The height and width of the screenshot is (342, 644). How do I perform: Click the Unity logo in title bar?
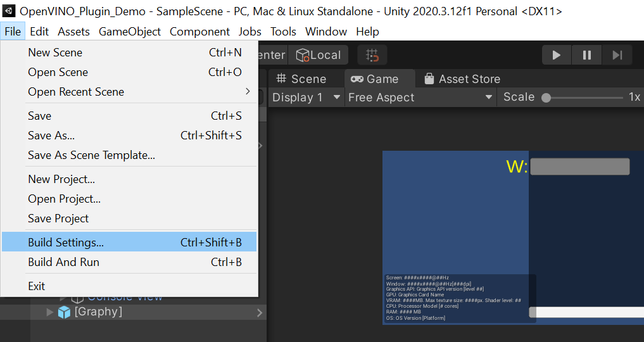9,11
